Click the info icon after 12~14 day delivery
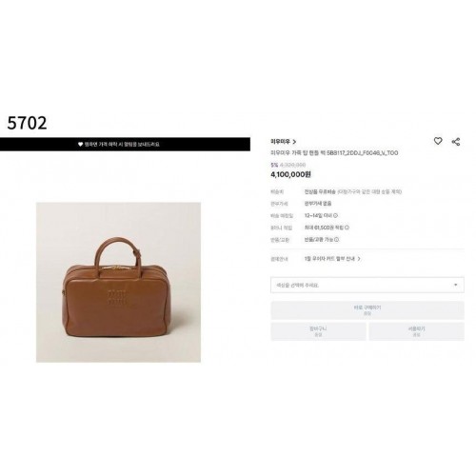This screenshot has width=476, height=476. 335,215
